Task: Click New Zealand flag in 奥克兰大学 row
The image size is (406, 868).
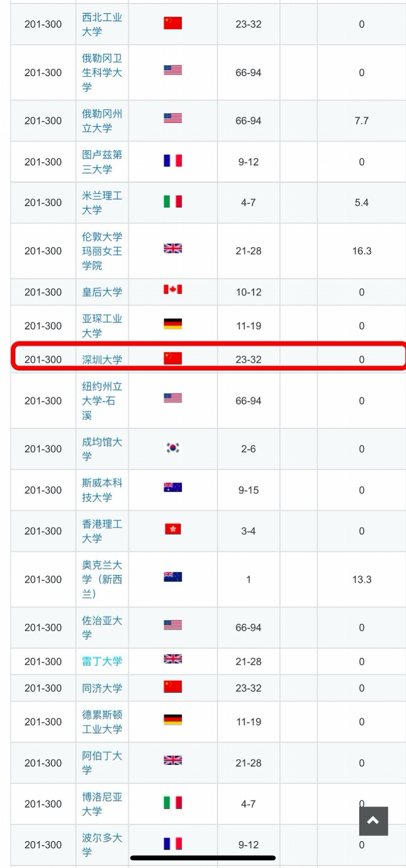Action: (x=173, y=577)
